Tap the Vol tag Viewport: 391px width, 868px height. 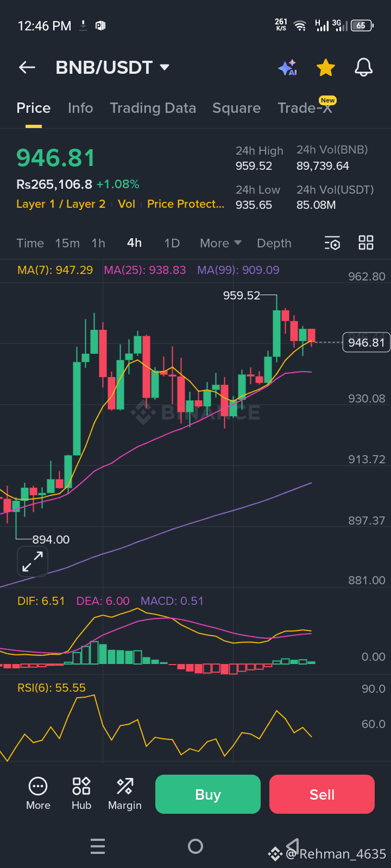coord(127,204)
